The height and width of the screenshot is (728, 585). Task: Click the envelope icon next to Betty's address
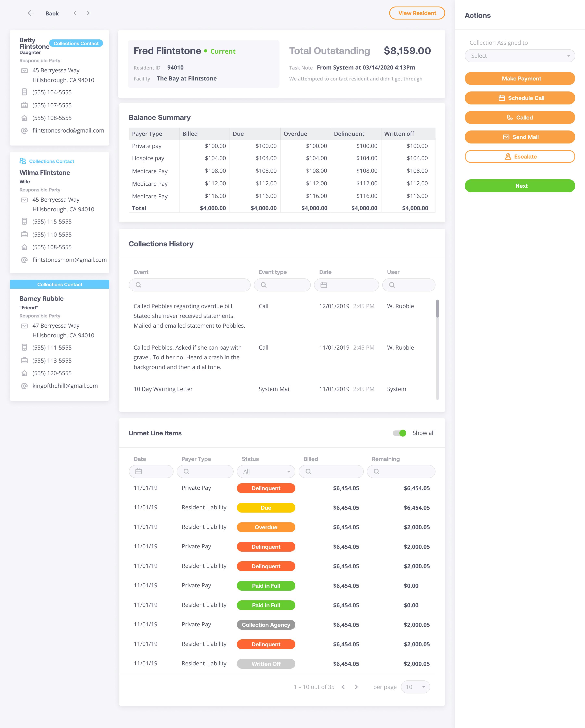[x=24, y=70]
